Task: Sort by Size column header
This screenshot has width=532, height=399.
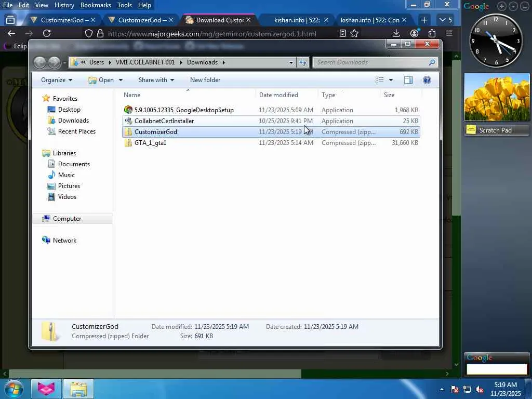Action: pos(389,95)
